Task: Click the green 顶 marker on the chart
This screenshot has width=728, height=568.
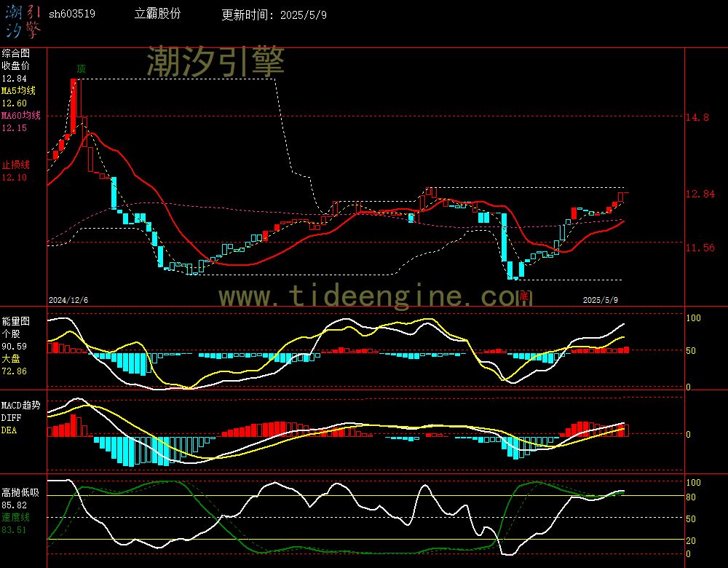Action: 82,68
